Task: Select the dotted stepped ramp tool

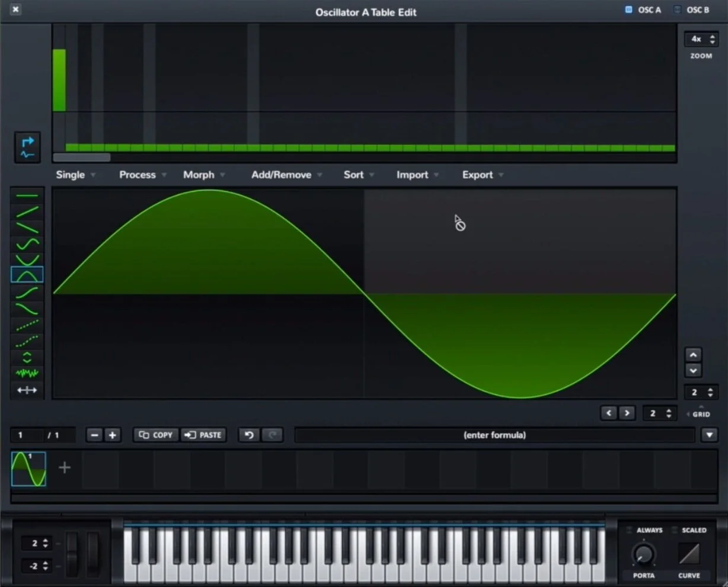Action: [27, 323]
